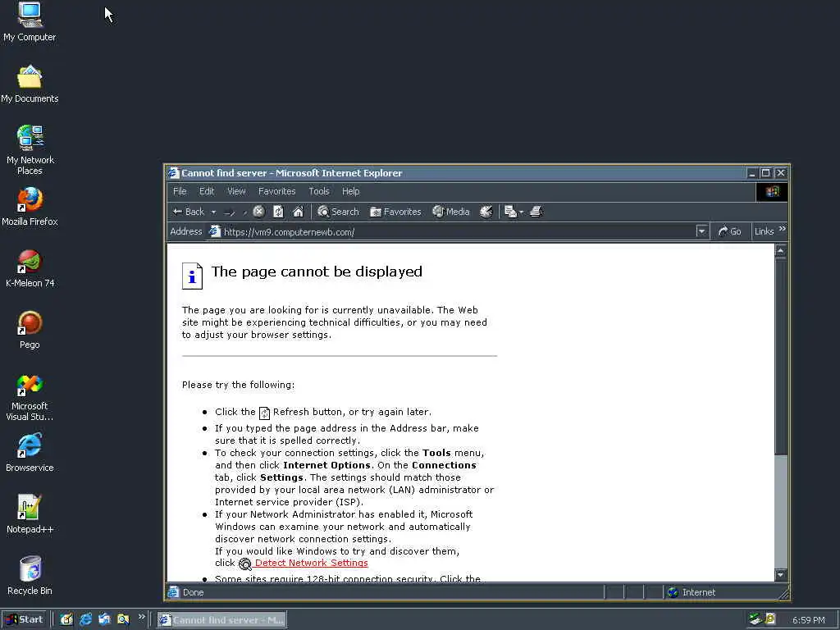Go to the Home page icon
This screenshot has width=840, height=630.
pos(299,212)
